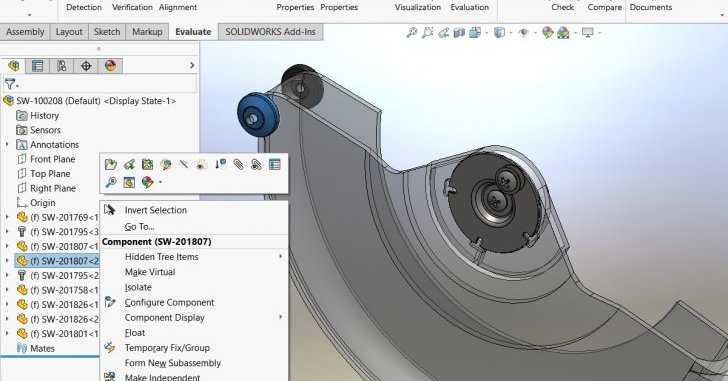Toggle Hide/Show Items eye in view toolbar
This screenshot has width=728, height=381.
click(x=524, y=32)
